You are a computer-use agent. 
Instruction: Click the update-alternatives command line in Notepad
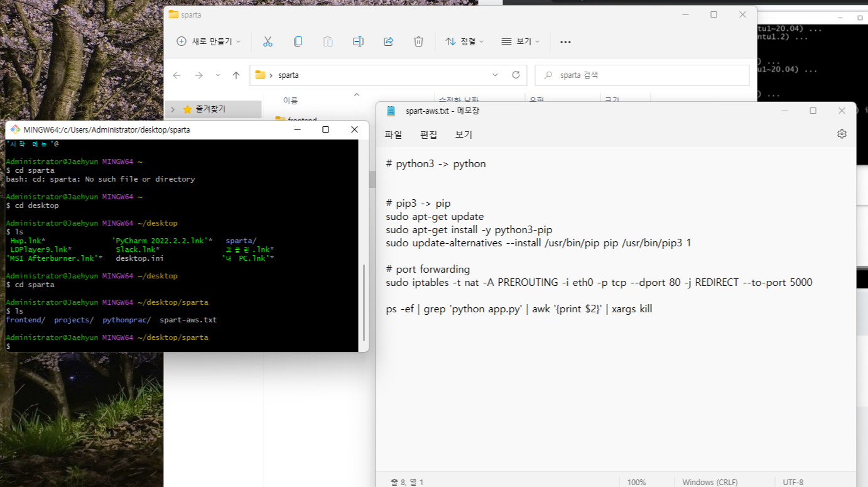(538, 243)
